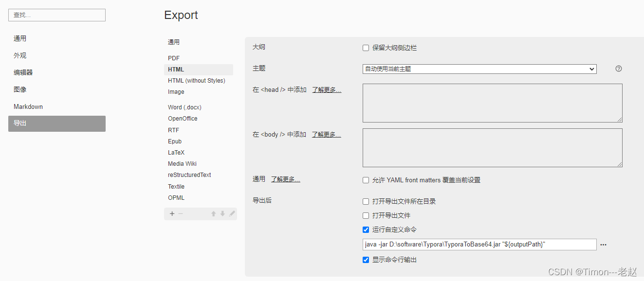Image resolution: width=644 pixels, height=281 pixels.
Task: Click the three-dots icon next to command field
Action: (x=604, y=245)
